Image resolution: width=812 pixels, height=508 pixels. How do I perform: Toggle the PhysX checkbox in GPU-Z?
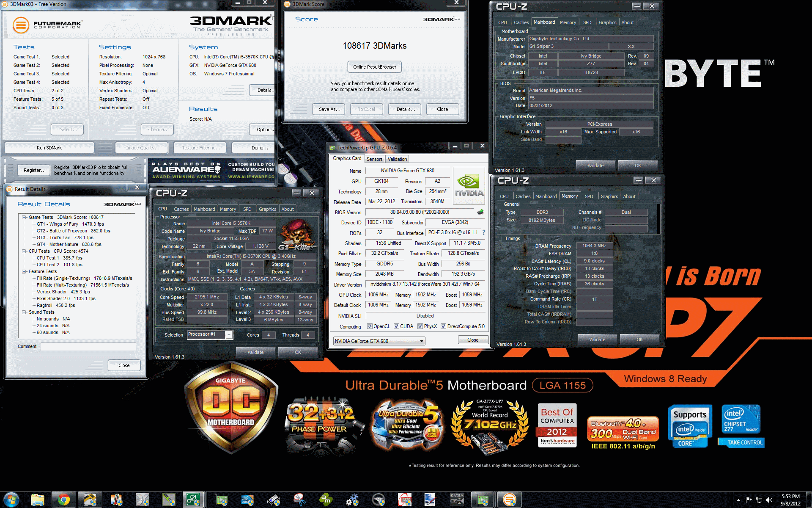(x=420, y=326)
